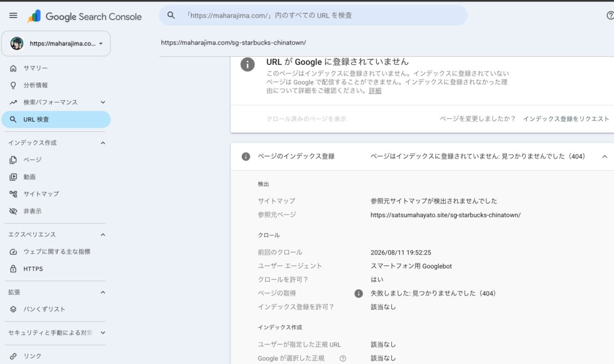The height and width of the screenshot is (364, 614).
Task: Open the HTTPS report
Action: tap(55, 269)
